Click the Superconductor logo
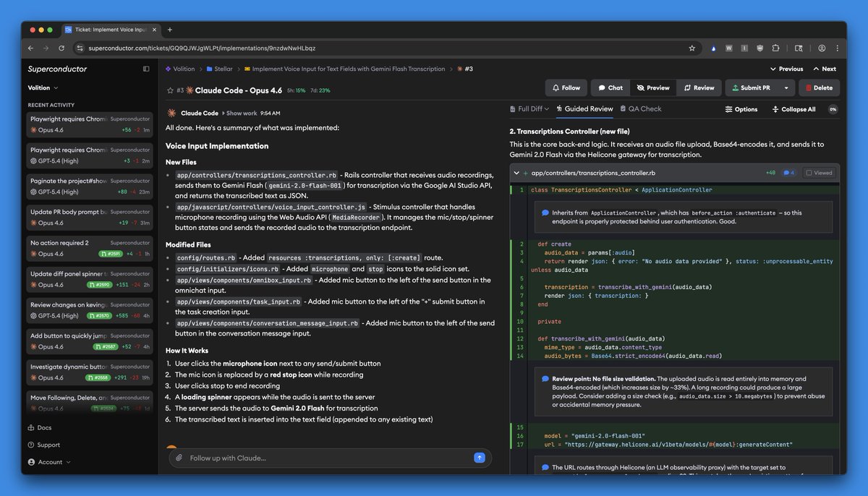 click(57, 69)
